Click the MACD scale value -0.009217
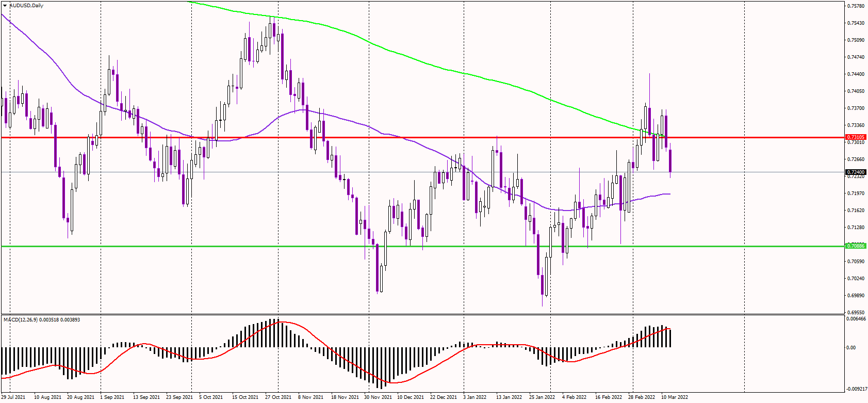Screen dimensions: 868x403 click(856, 389)
